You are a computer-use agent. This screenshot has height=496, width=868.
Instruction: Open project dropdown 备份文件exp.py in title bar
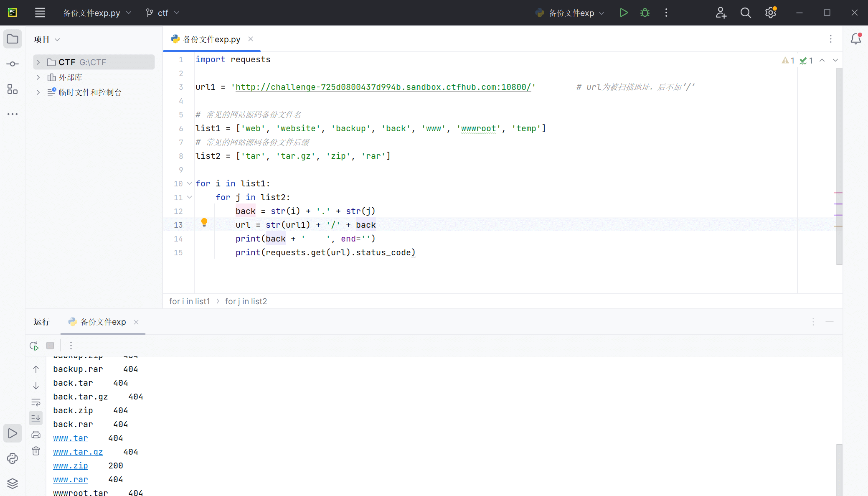click(x=97, y=13)
